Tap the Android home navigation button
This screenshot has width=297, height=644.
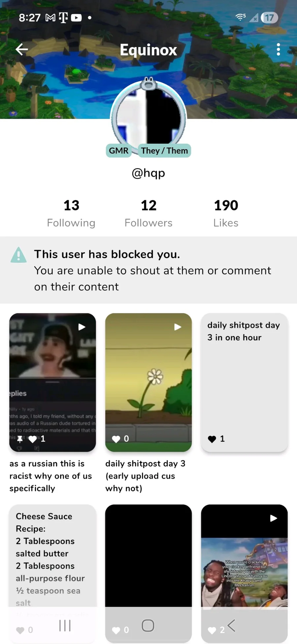148,625
